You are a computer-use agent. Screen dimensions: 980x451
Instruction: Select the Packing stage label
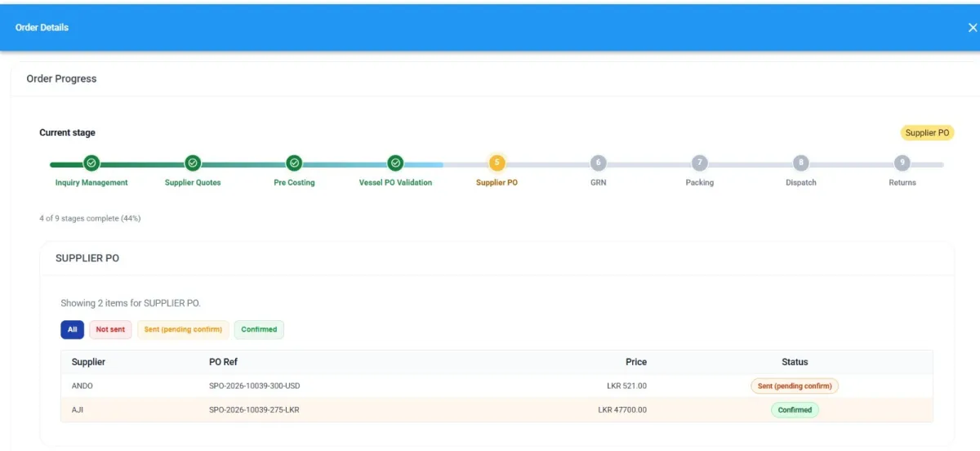700,183
